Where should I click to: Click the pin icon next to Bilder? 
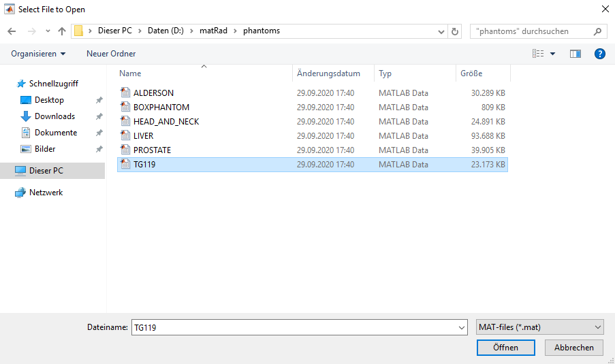pos(99,149)
